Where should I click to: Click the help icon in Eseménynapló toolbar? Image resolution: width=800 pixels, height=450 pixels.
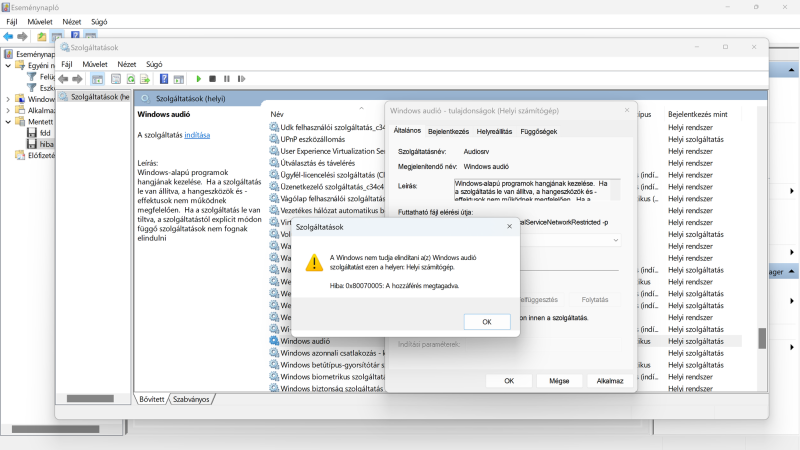coord(75,35)
